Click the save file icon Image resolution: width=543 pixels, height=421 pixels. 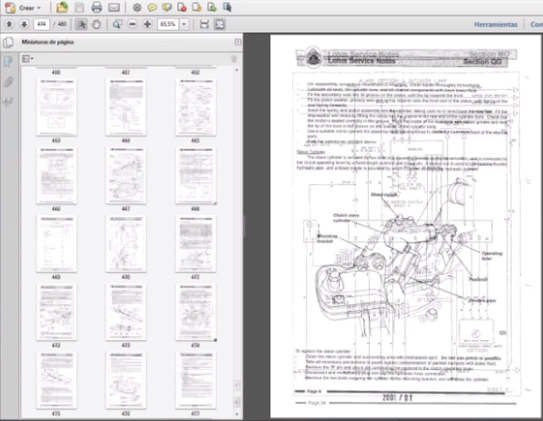tap(79, 7)
